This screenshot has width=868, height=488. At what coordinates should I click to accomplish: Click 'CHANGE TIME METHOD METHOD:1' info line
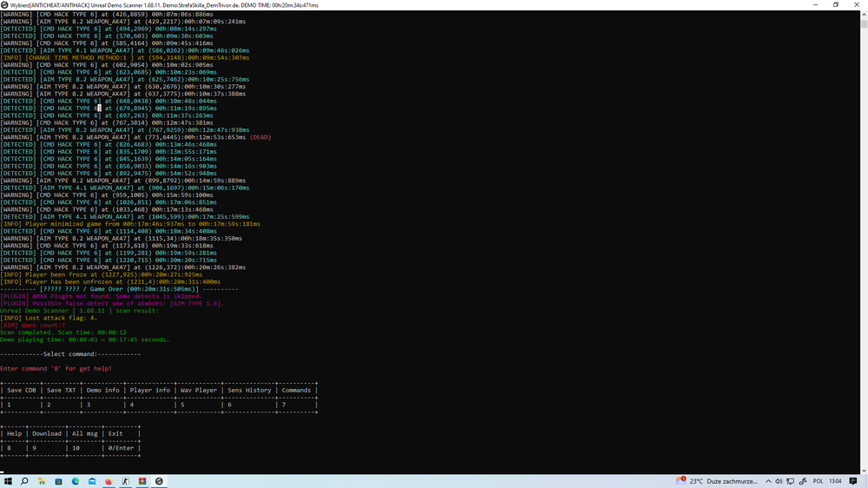(124, 57)
